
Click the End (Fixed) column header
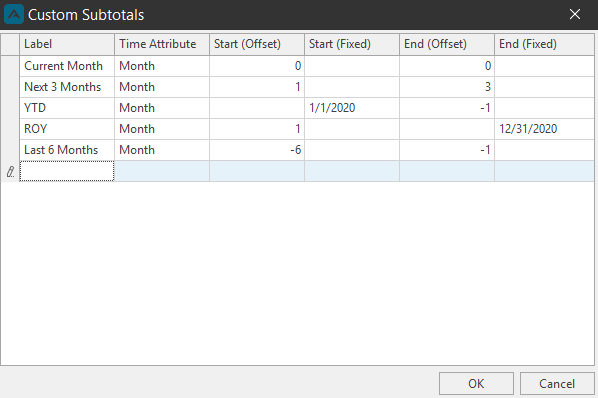545,44
